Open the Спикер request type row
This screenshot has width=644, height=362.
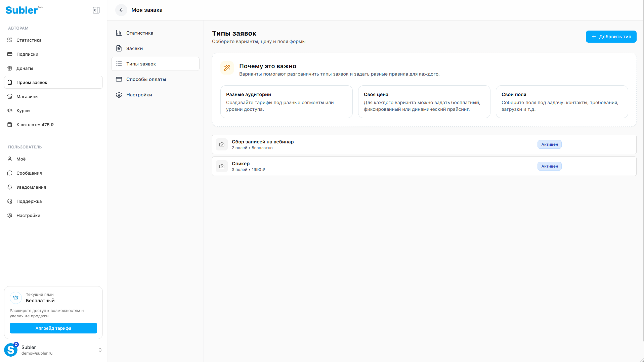click(x=370, y=166)
